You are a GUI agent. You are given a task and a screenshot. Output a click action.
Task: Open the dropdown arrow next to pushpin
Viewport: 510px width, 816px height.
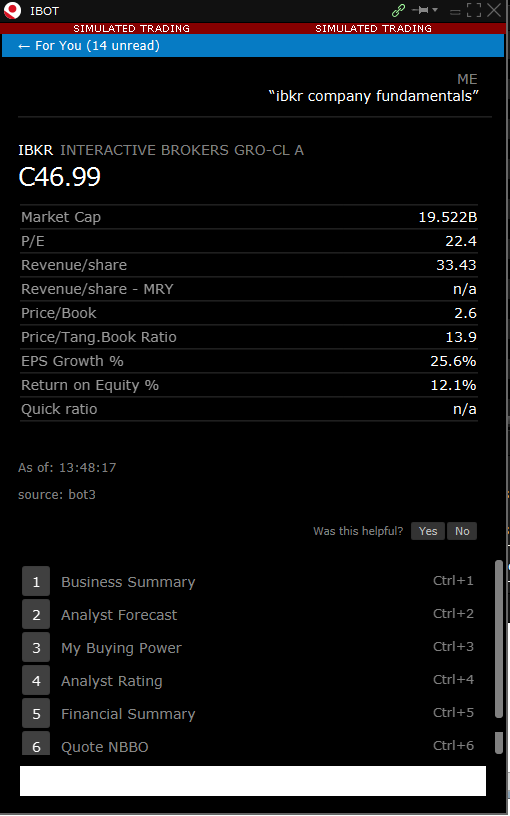[x=435, y=10]
